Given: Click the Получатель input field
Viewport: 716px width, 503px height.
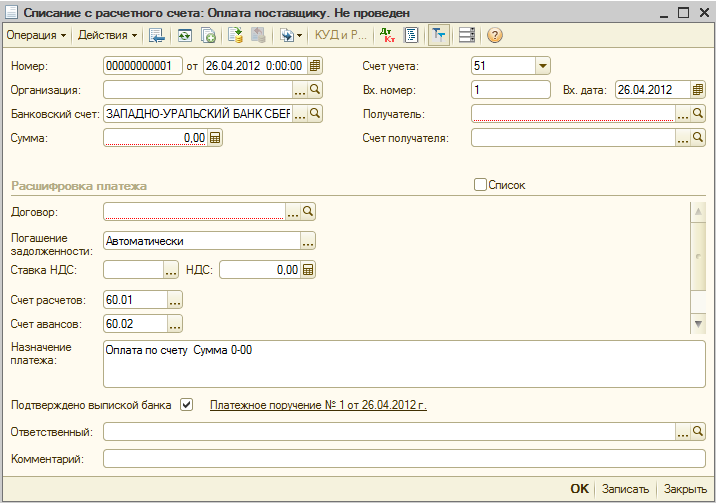Looking at the screenshot, I should (x=573, y=114).
